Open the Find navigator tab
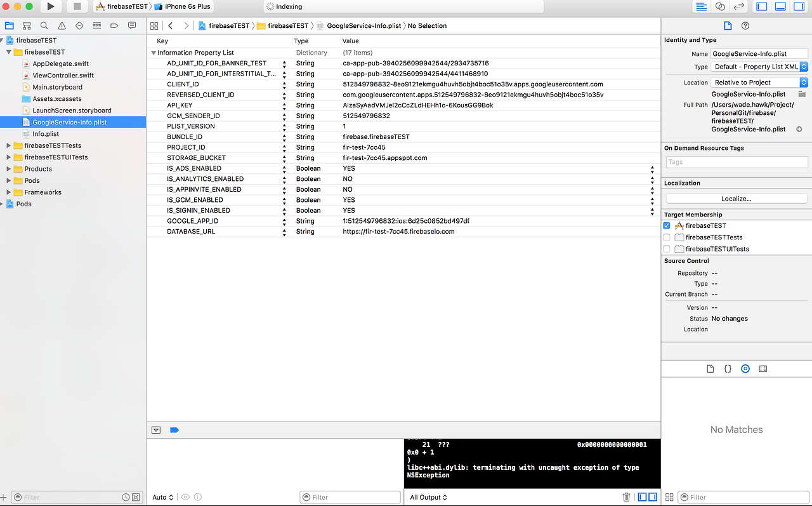The image size is (812, 506). coord(44,26)
